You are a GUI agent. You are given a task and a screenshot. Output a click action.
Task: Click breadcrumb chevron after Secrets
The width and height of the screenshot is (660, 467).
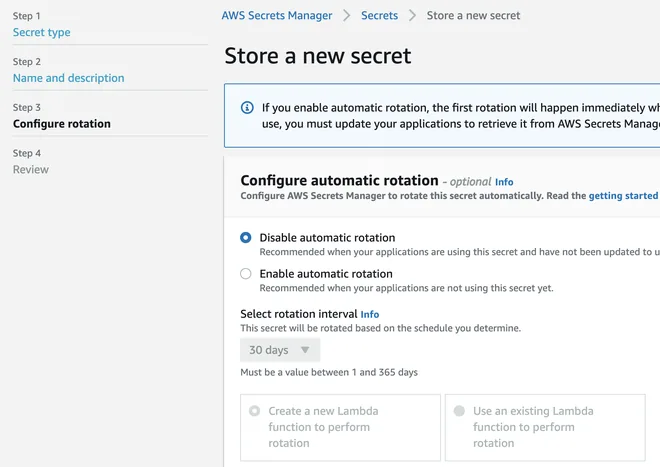tap(412, 16)
